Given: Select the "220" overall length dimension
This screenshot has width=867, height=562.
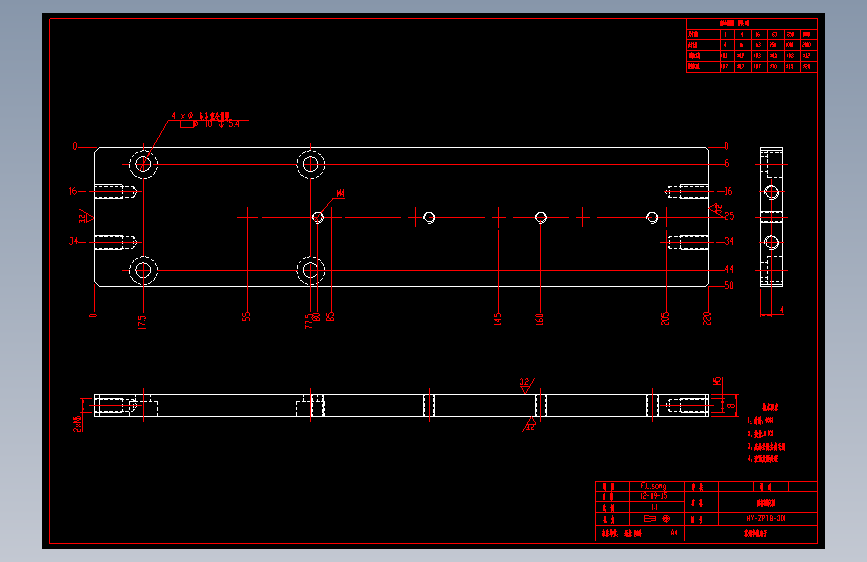Looking at the screenshot, I should coord(707,319).
